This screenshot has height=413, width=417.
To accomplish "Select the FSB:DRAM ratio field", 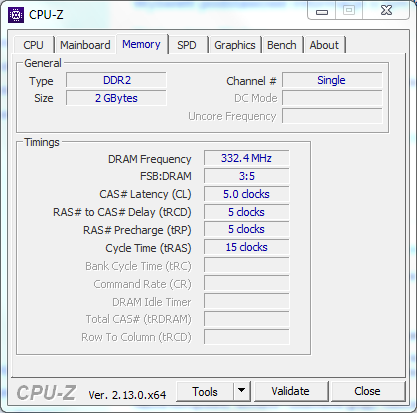I will (x=247, y=176).
